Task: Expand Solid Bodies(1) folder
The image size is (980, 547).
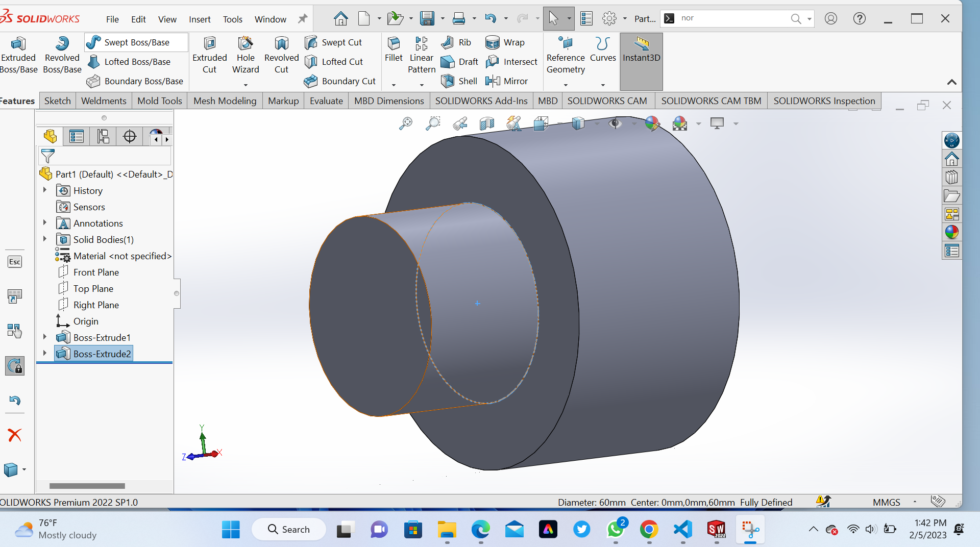Action: click(x=45, y=239)
